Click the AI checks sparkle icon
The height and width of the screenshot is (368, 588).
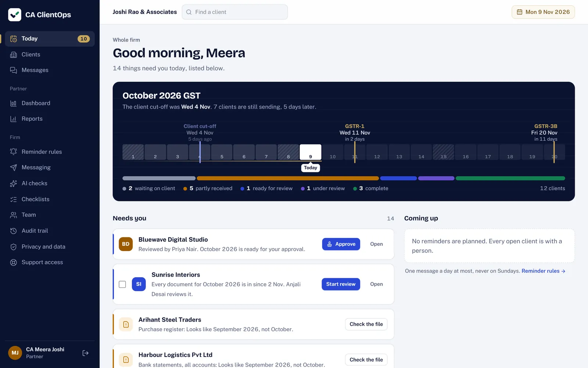(x=14, y=183)
